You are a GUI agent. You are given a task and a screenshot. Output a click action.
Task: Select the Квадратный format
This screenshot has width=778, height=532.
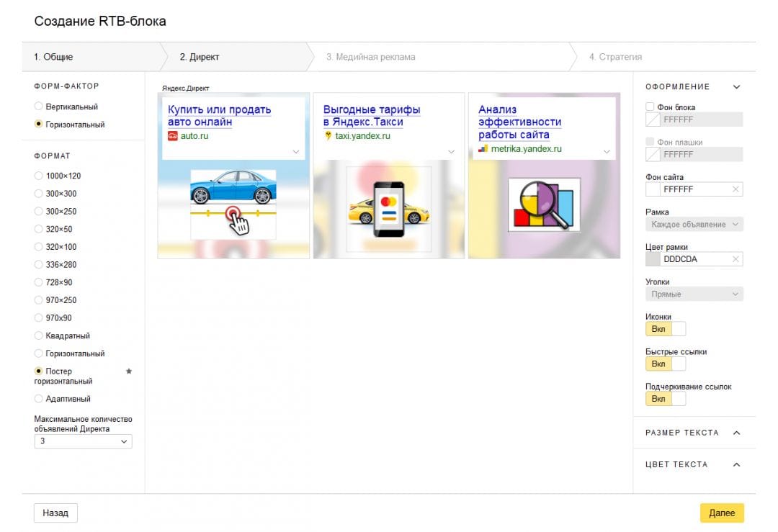coord(38,335)
